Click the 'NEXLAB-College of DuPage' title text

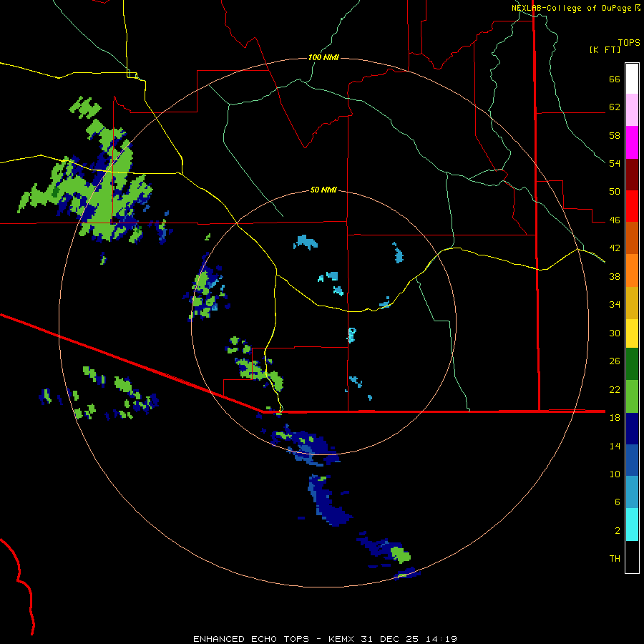(x=571, y=8)
